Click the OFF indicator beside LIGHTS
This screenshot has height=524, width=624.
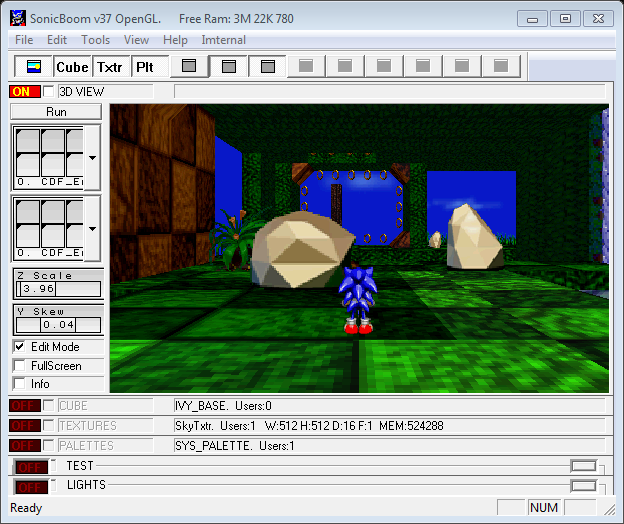(31, 486)
